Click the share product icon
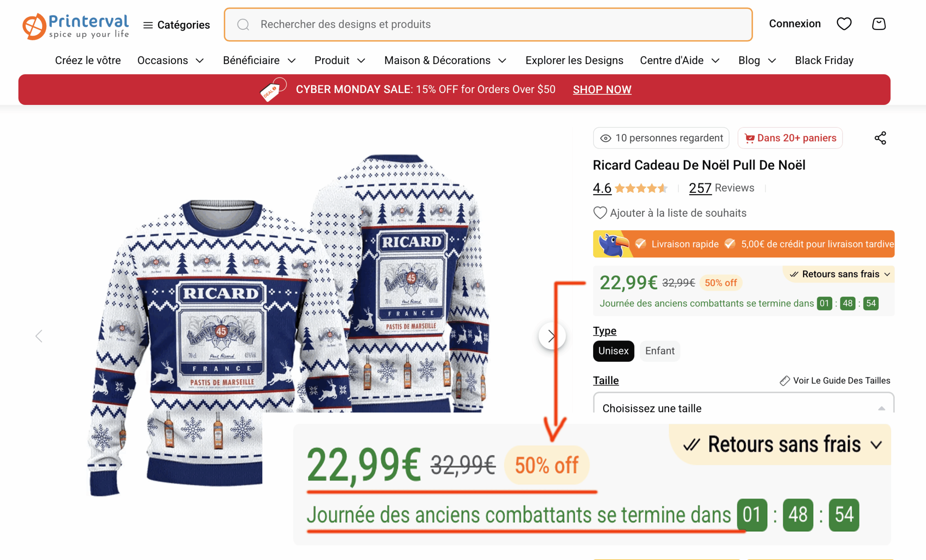 tap(880, 138)
